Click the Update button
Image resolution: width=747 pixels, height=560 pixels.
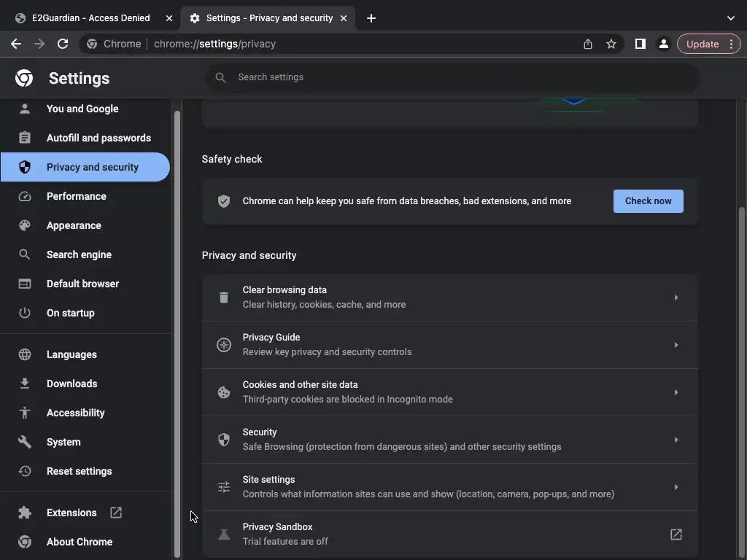coord(703,44)
